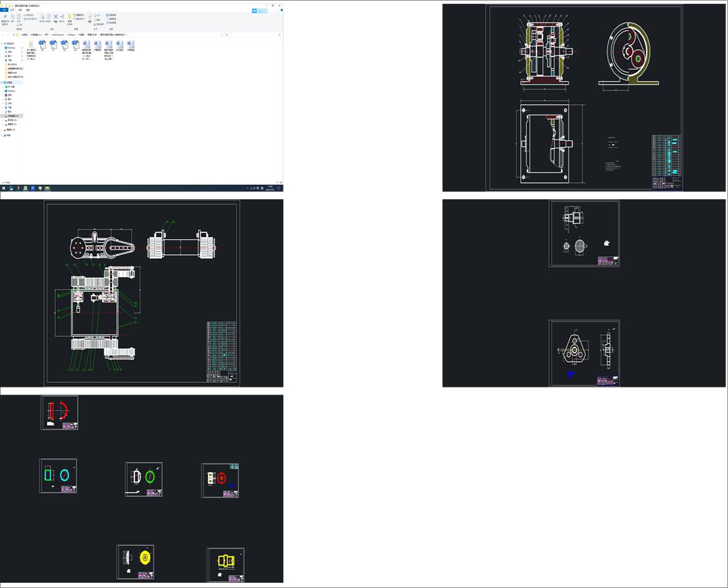This screenshot has width=728, height=588.
Task: Click the taskbar clock and date
Action: [x=270, y=188]
